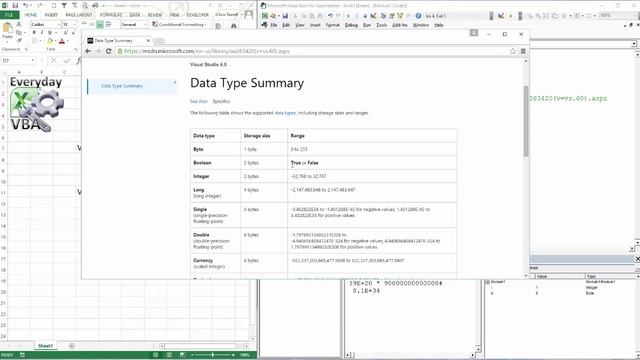Screen dimensions: 640x360
Task: Click the Design Mode icon in VBA toolbar
Action: coord(373,16)
